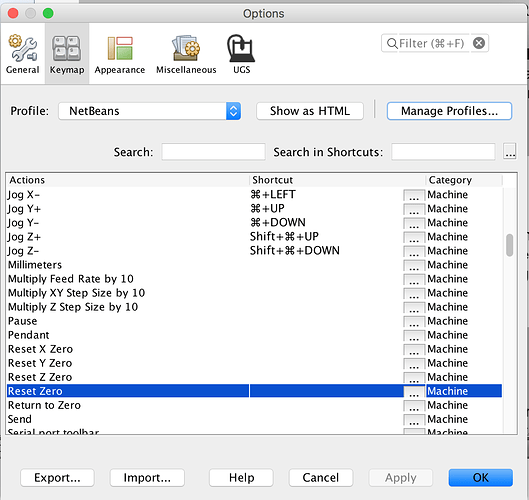This screenshot has height=500, width=529.
Task: Clear the filter with the X icon
Action: pyautogui.click(x=479, y=43)
